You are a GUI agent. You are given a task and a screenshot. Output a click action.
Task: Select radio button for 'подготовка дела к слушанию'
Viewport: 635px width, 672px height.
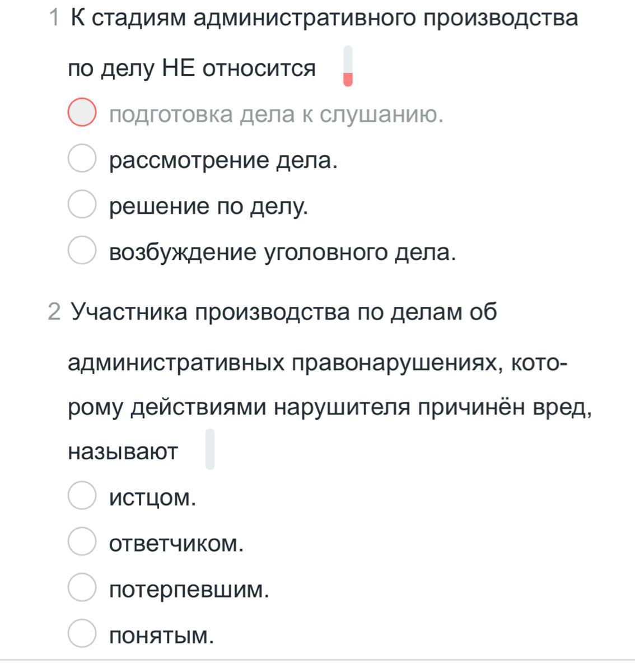(x=82, y=113)
